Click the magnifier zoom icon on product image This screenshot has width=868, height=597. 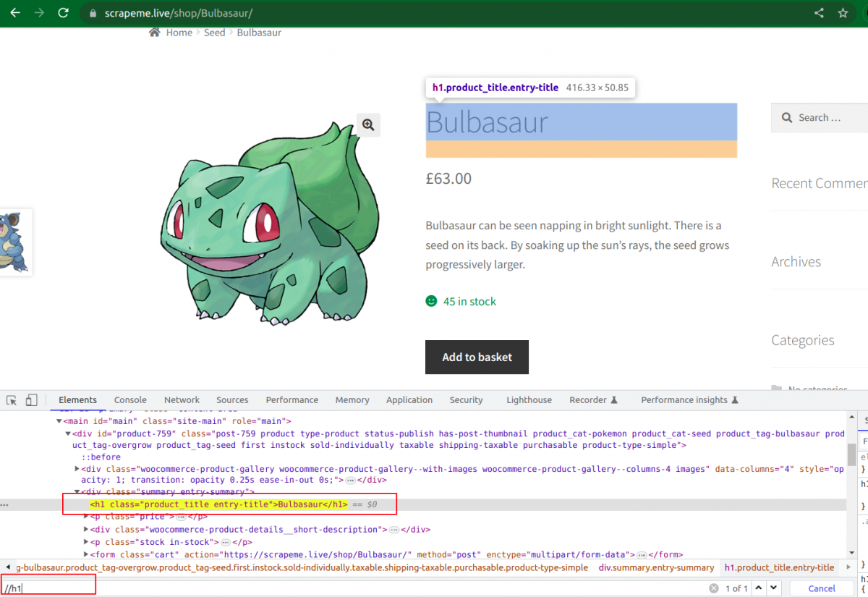pyautogui.click(x=368, y=124)
